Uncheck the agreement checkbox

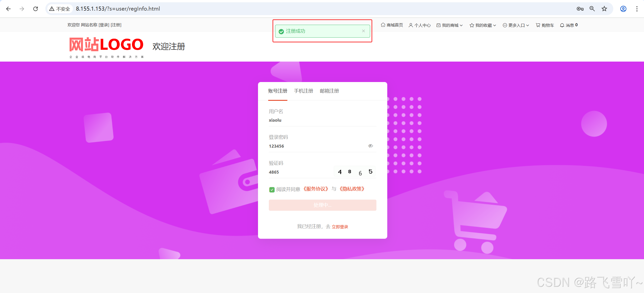(272, 190)
